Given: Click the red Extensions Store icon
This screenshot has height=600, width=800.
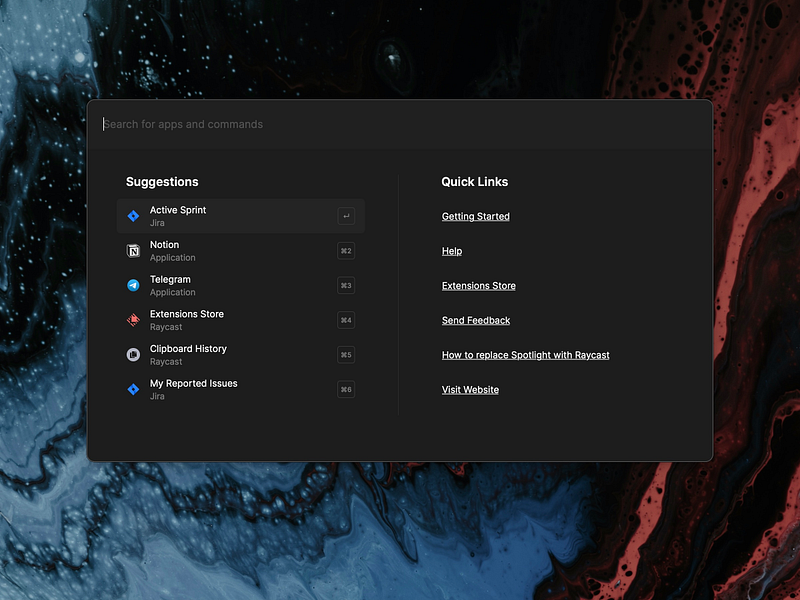Looking at the screenshot, I should click(133, 320).
